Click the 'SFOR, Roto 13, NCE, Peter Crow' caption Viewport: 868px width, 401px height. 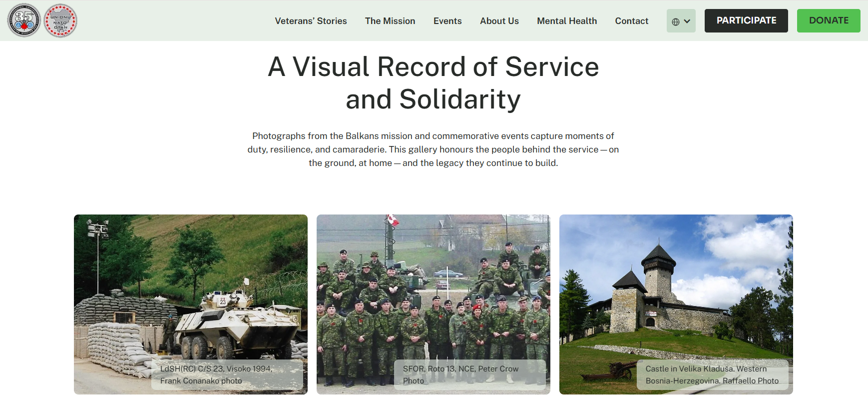(470, 374)
